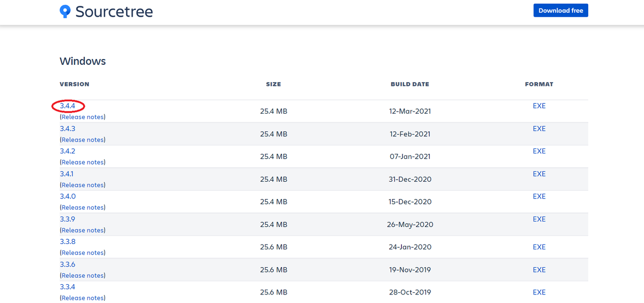
Task: Click the Sourcetree logo icon
Action: pos(65,11)
